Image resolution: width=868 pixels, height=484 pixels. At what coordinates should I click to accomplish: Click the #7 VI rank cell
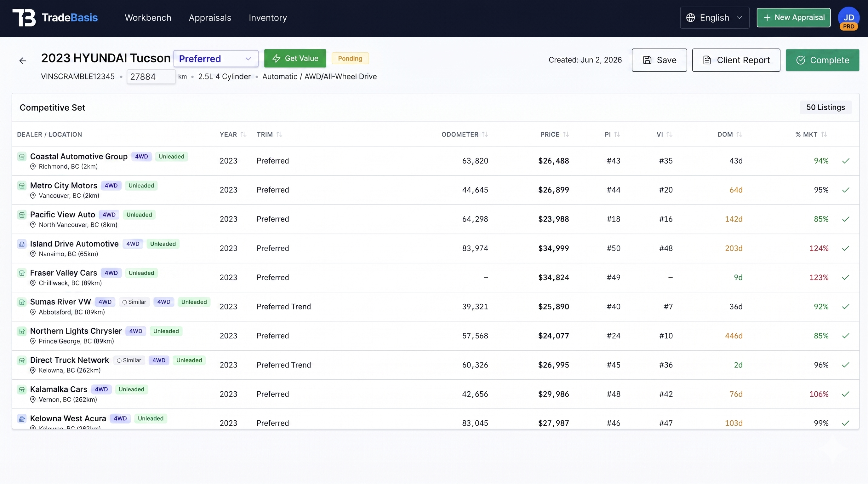pos(668,307)
